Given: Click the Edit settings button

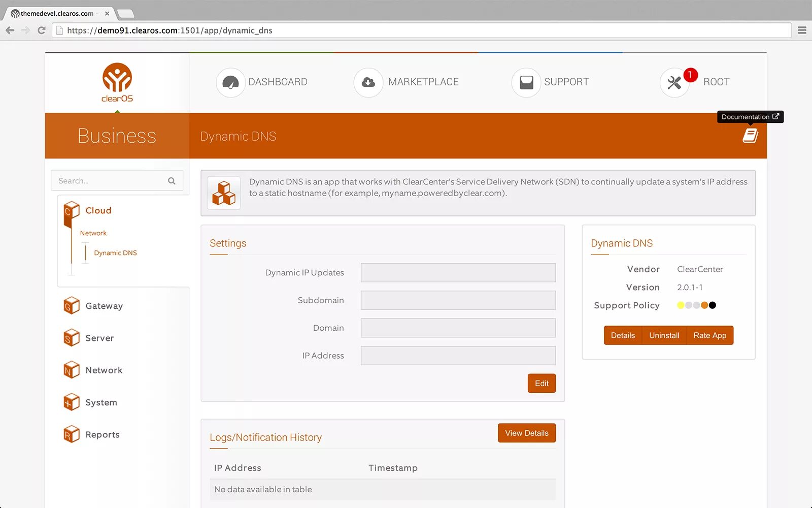Looking at the screenshot, I should [542, 384].
